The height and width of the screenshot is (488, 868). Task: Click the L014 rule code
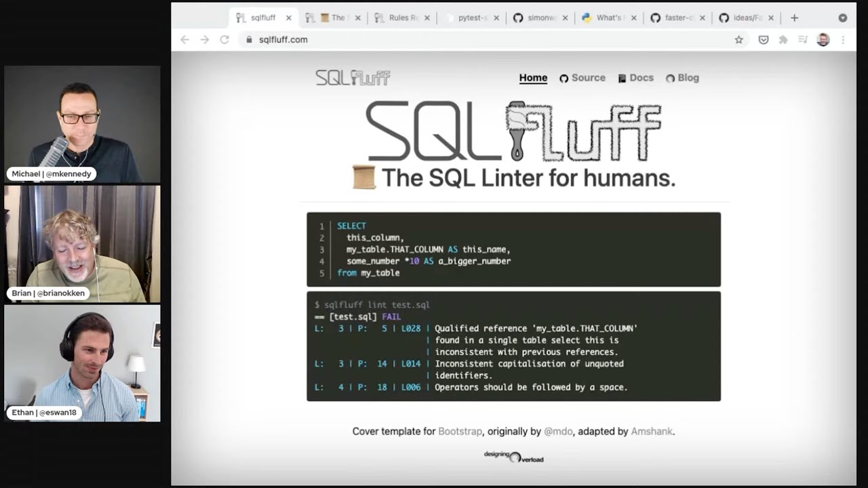tap(411, 364)
